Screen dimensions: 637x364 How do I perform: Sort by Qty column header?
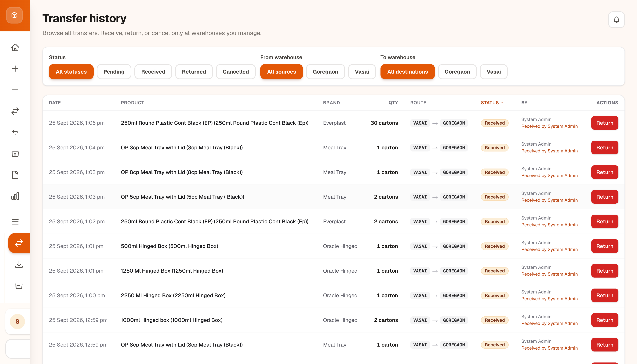[x=393, y=103]
